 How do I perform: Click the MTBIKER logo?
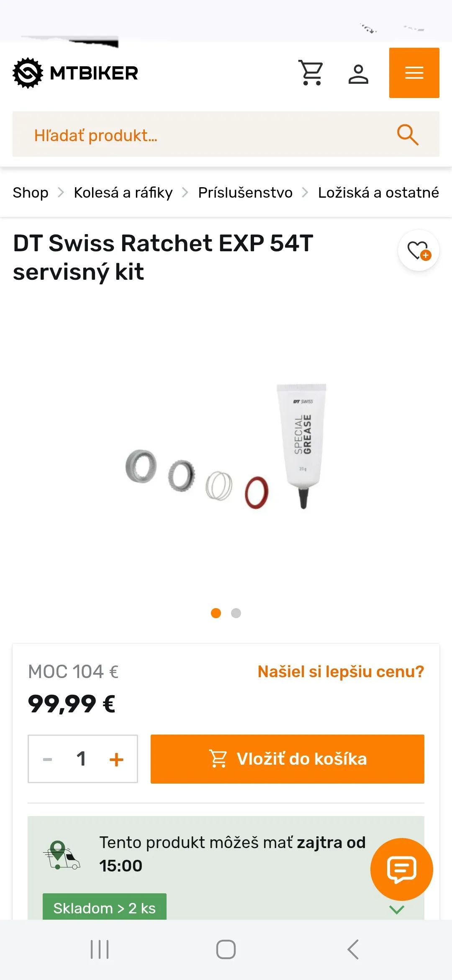click(x=75, y=73)
